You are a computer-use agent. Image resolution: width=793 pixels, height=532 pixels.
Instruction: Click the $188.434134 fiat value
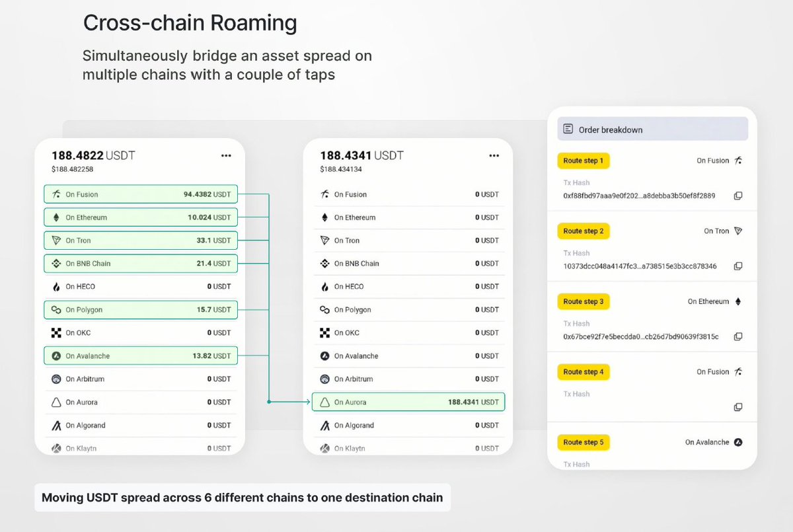pos(341,169)
